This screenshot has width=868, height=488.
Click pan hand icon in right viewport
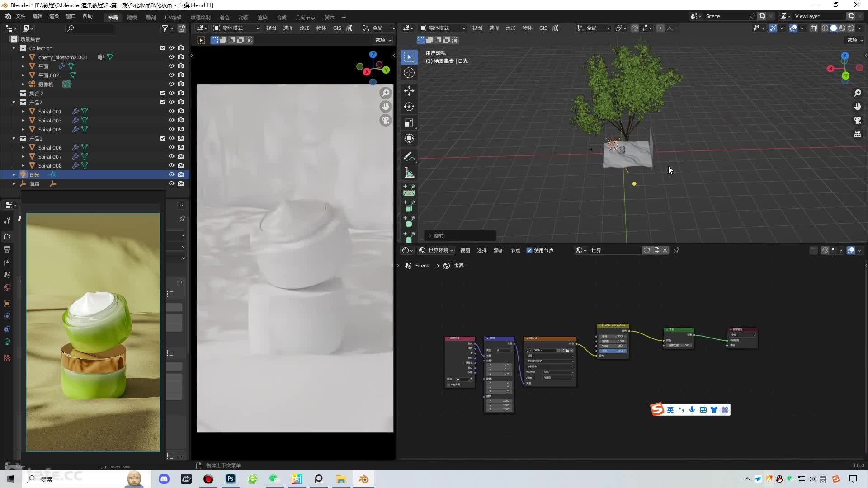858,107
